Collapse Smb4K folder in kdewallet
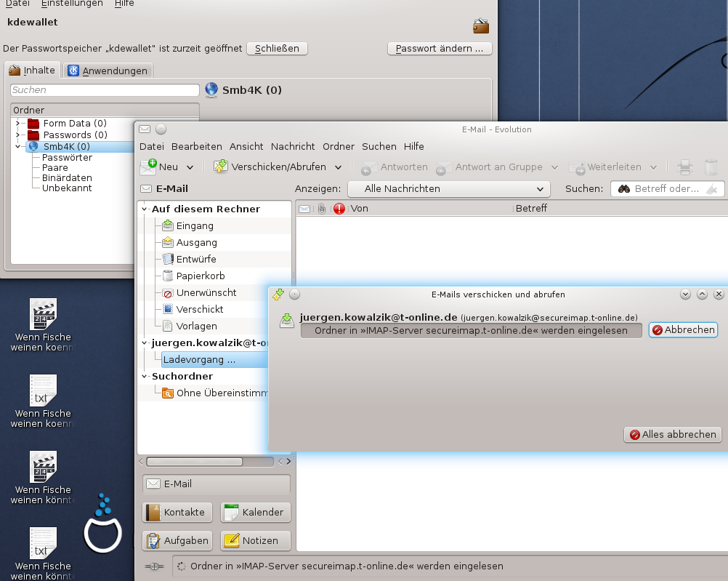Image resolution: width=728 pixels, height=581 pixels. 17,146
